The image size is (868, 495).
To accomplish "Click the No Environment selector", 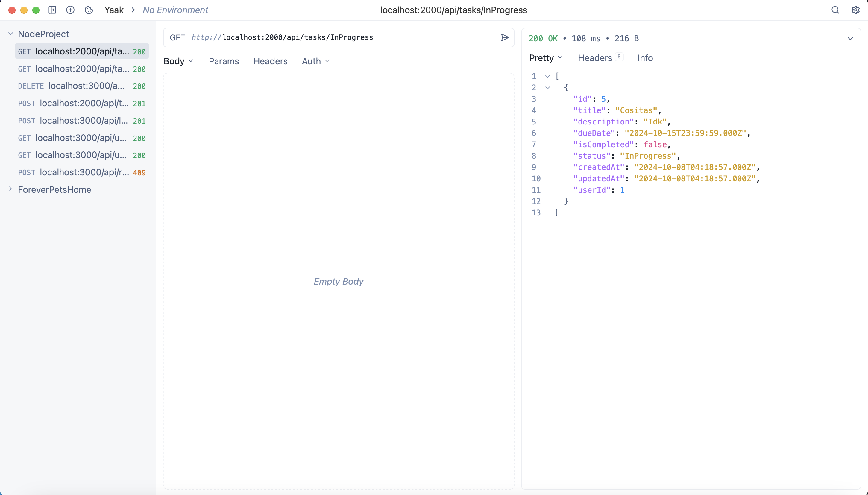I will pos(175,10).
